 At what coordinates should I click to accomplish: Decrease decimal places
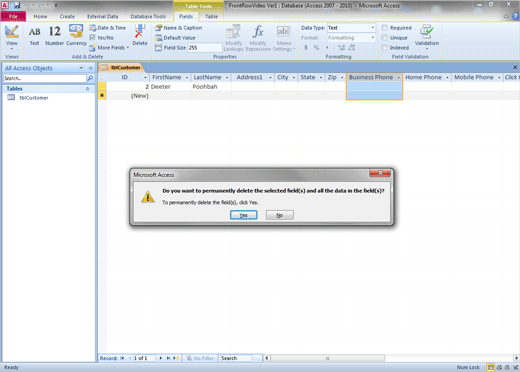tap(352, 48)
